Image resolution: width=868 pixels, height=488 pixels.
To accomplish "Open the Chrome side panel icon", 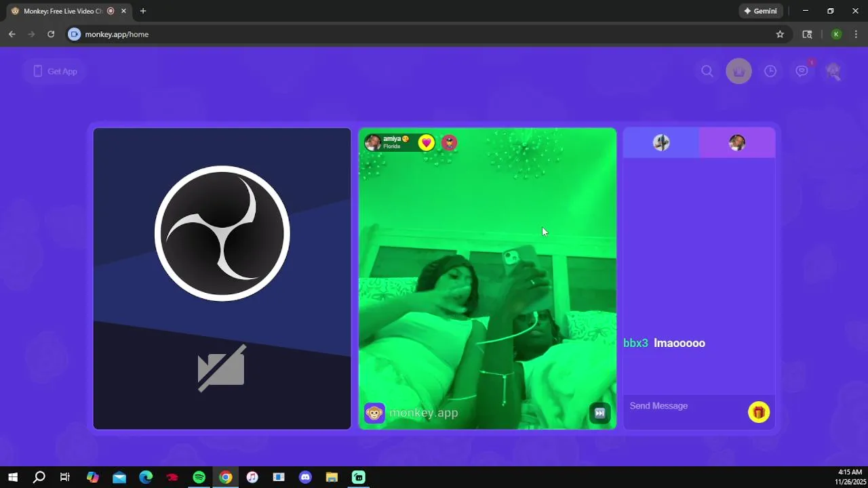I will [x=807, y=34].
